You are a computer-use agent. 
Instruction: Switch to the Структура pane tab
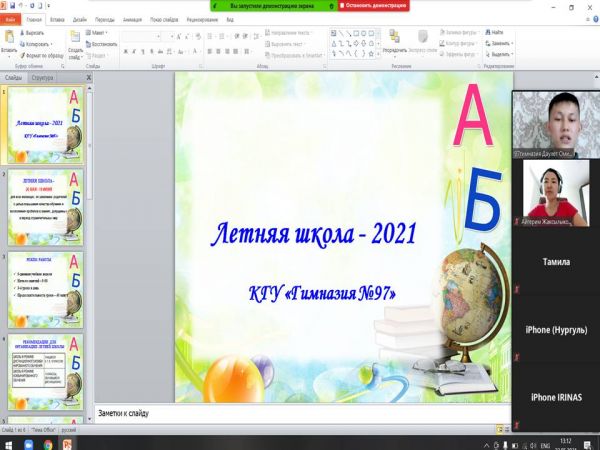pos(42,76)
